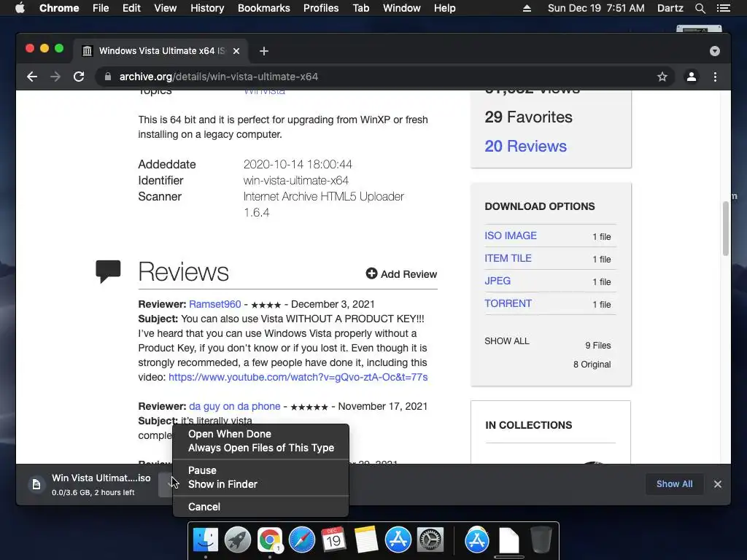Select Always Open Files of This Type

[x=260, y=448]
